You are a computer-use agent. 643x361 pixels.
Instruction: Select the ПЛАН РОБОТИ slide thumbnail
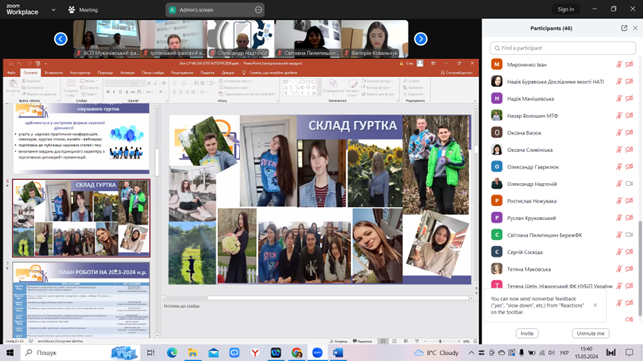pos(81,300)
